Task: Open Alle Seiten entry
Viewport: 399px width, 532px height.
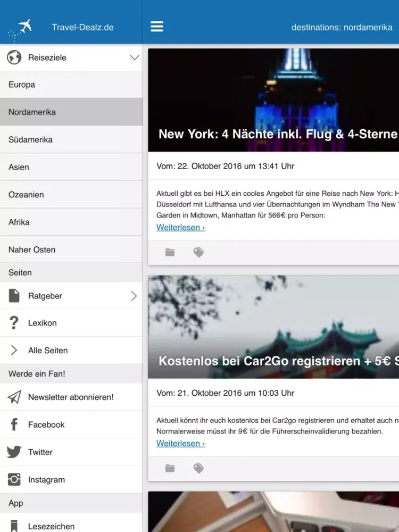Action: coord(71,350)
